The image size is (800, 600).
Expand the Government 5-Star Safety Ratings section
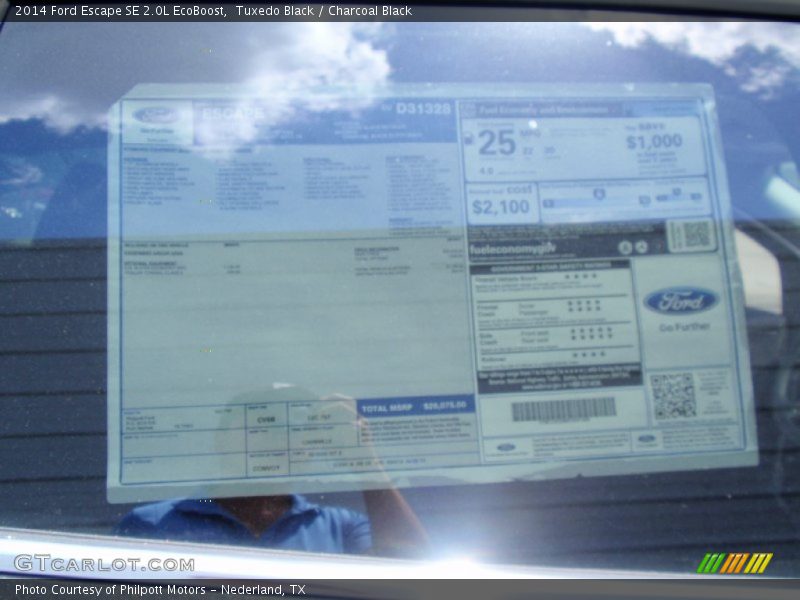coord(555,268)
